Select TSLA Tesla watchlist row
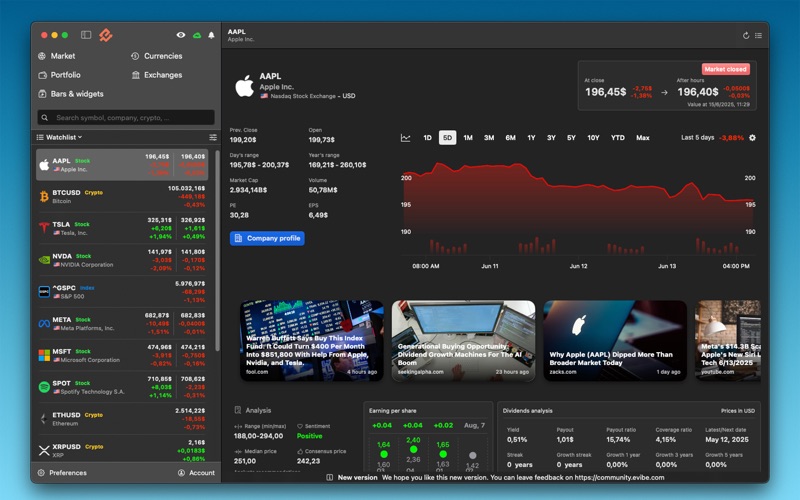 [122, 228]
